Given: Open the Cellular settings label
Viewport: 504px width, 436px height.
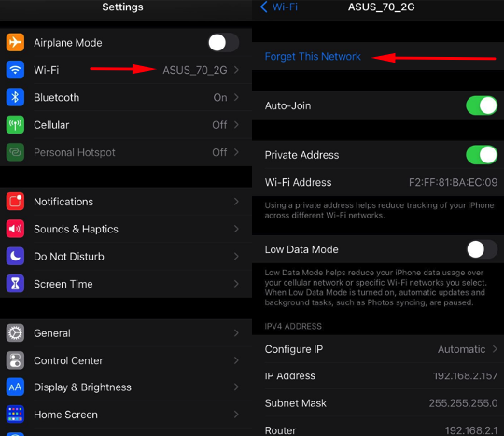Looking at the screenshot, I should pyautogui.click(x=51, y=125).
